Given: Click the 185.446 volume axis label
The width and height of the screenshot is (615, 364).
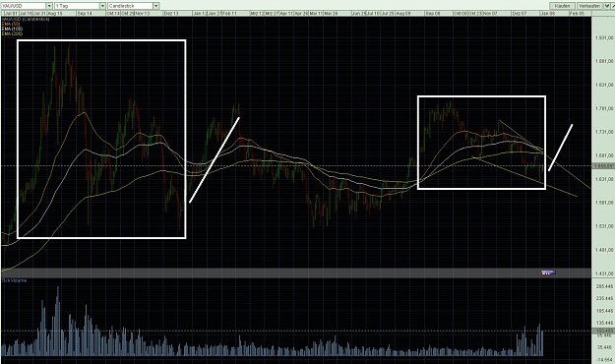Looking at the screenshot, I should (x=604, y=311).
